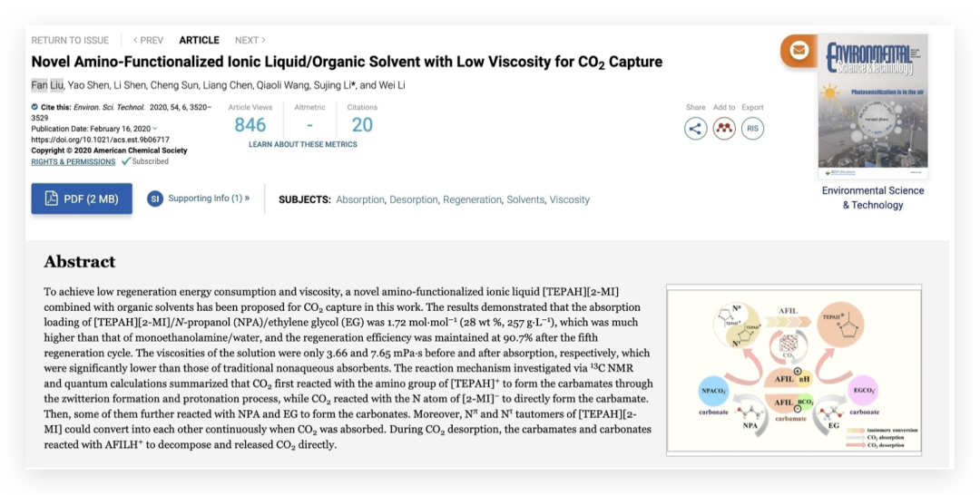Viewport: 980px width, 495px height.
Task: Go to the PREV article
Action: [148, 40]
